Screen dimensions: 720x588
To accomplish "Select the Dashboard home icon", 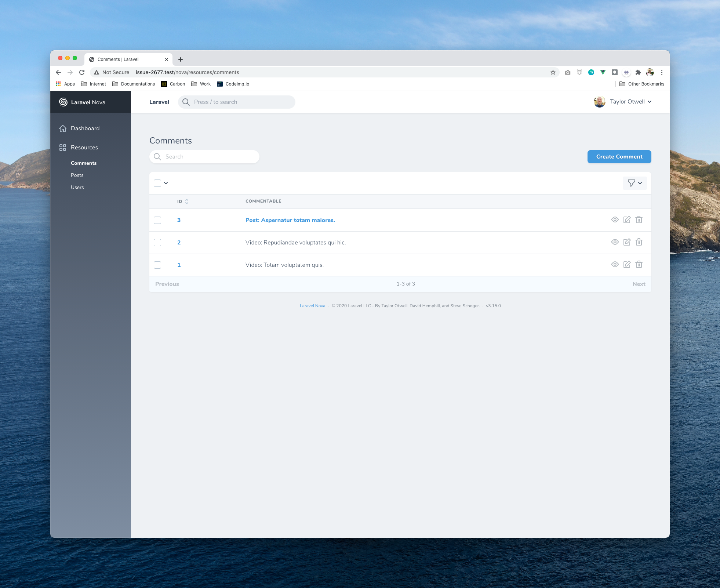I will [63, 128].
